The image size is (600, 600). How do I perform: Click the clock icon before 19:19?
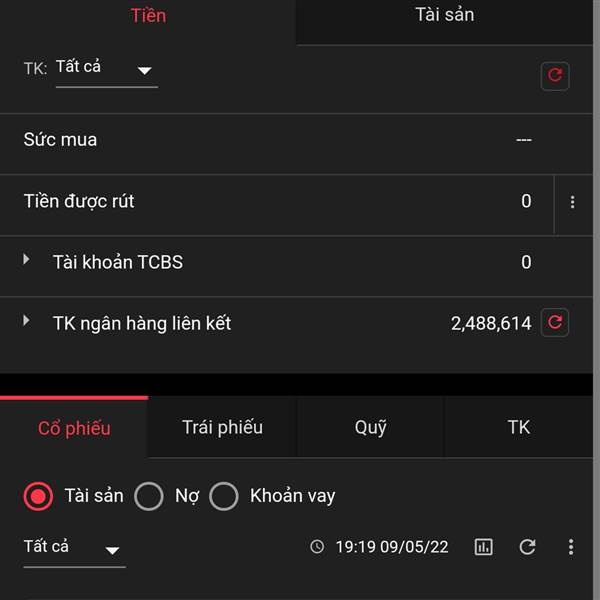click(x=317, y=547)
